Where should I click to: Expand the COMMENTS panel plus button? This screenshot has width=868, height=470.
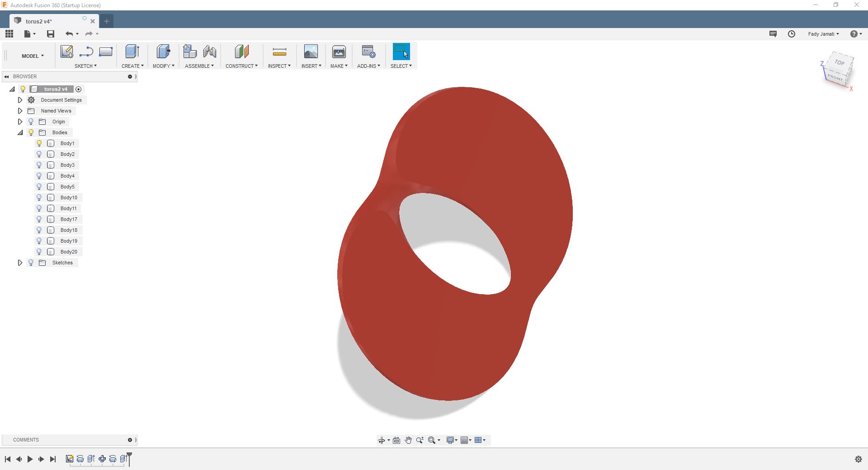tap(130, 440)
